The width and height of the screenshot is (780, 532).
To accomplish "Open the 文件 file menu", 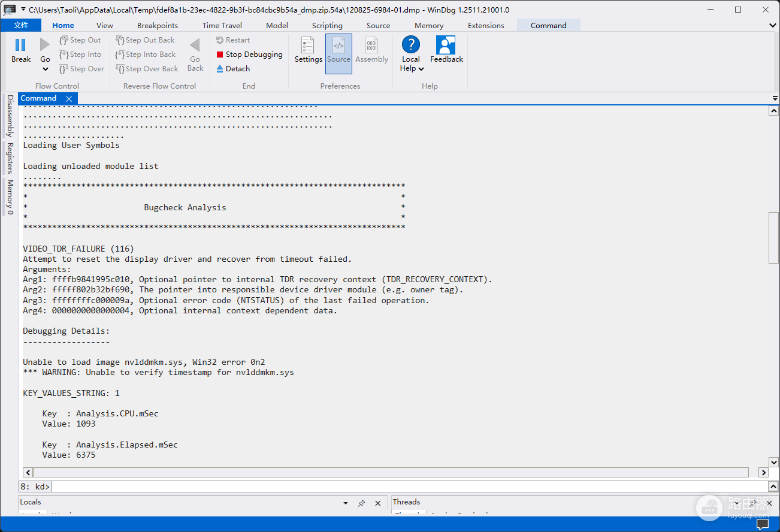I will coord(21,25).
